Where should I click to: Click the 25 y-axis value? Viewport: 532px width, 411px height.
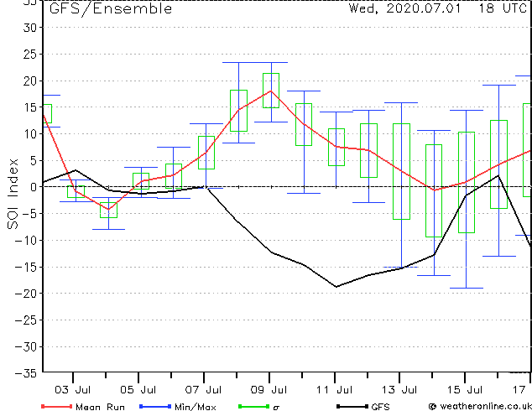pyautogui.click(x=29, y=55)
